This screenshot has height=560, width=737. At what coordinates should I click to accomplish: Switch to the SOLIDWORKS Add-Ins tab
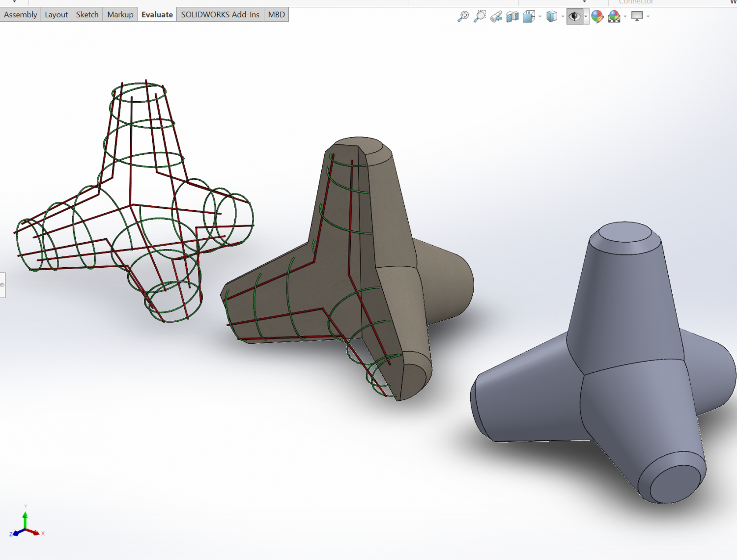pyautogui.click(x=220, y=14)
